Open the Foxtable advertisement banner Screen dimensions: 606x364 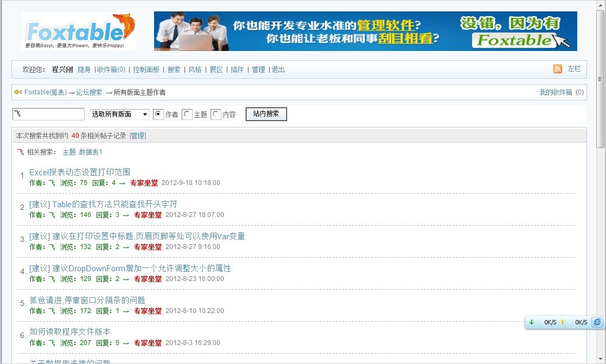click(x=365, y=31)
